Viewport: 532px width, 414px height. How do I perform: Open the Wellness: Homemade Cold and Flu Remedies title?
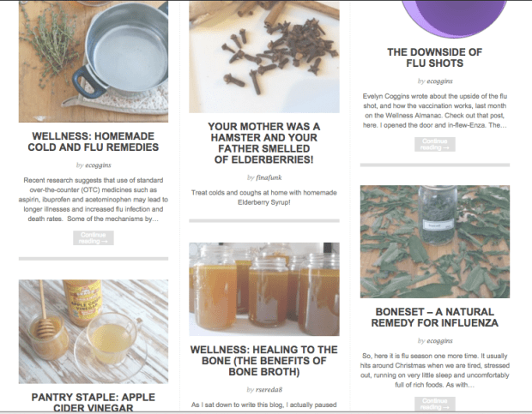click(x=94, y=141)
